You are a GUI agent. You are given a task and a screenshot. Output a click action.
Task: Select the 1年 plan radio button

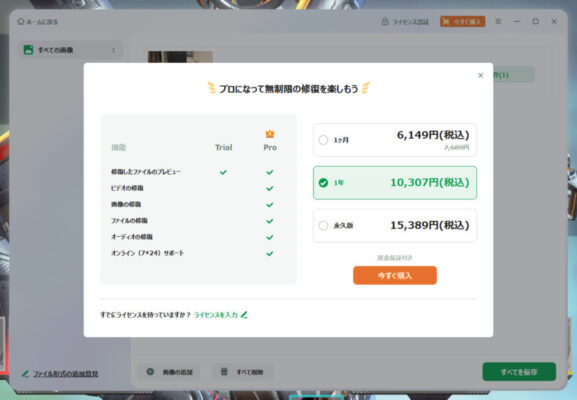[323, 183]
